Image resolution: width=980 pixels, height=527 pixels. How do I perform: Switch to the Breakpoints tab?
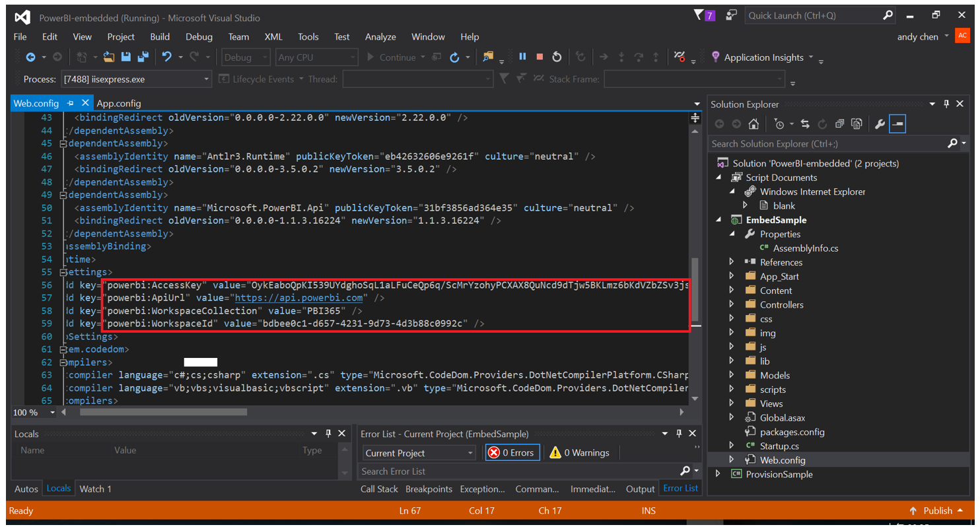click(429, 489)
